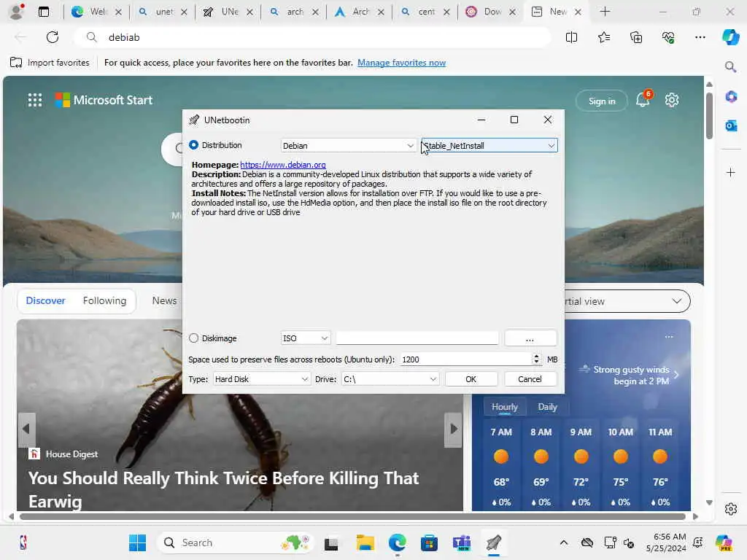
Task: Increase persistence space with stepper arrow
Action: click(536, 356)
